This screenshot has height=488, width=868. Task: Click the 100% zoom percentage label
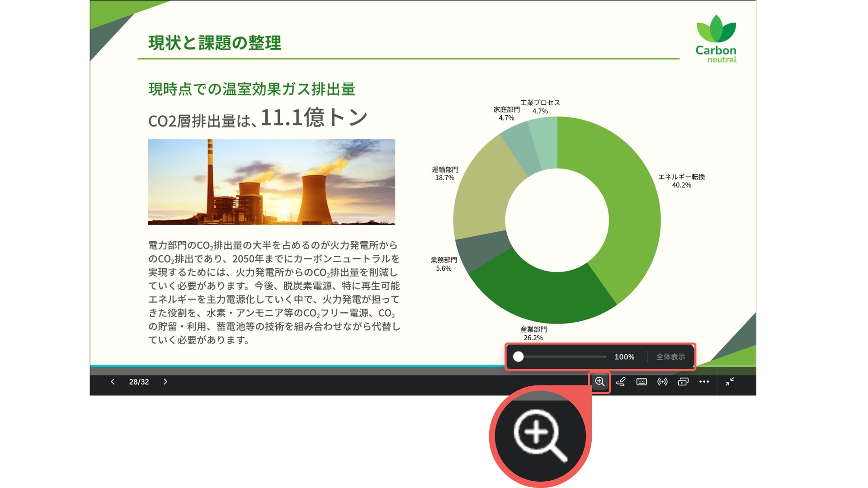pyautogui.click(x=624, y=357)
